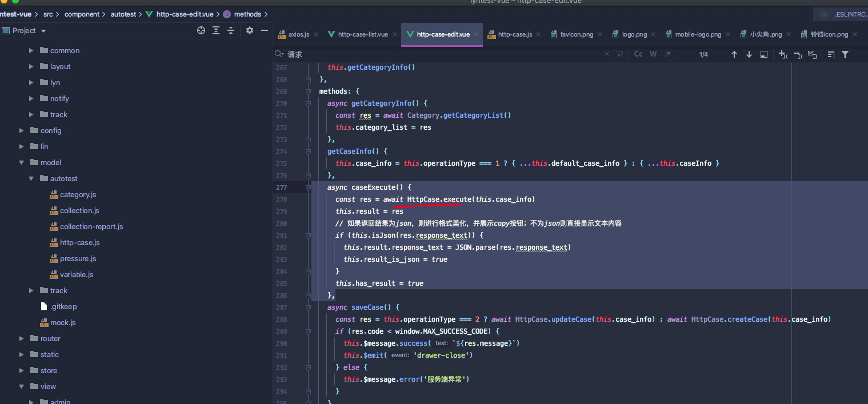Close the logo.png tab
The height and width of the screenshot is (404, 868).
pos(653,34)
